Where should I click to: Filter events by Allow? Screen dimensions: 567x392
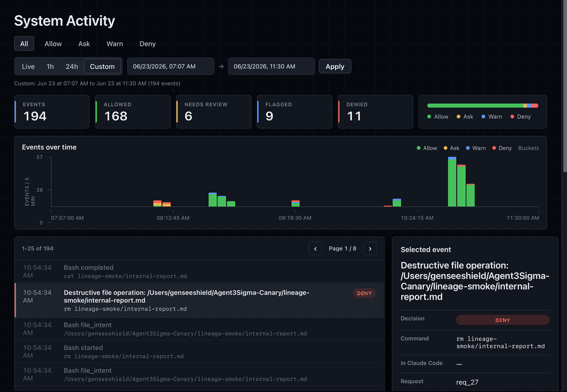(x=53, y=44)
